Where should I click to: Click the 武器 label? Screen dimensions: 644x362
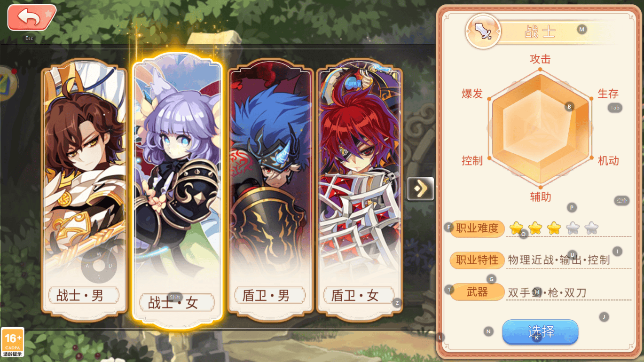coord(477,292)
